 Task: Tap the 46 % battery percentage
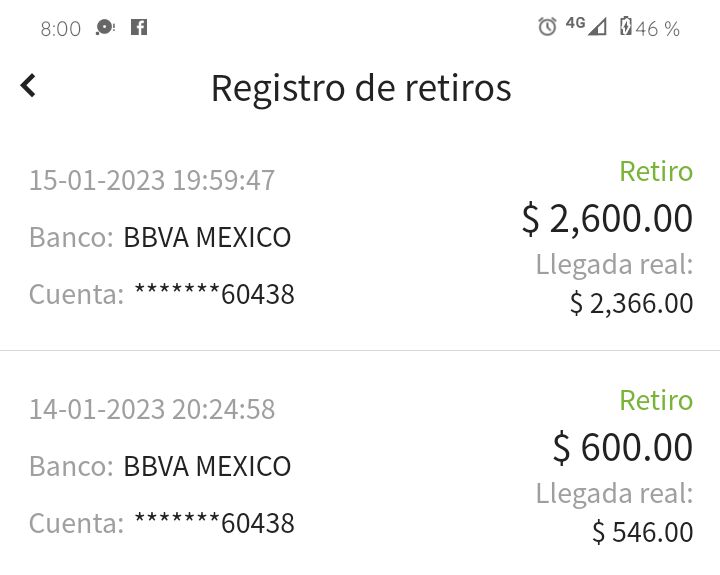click(658, 29)
